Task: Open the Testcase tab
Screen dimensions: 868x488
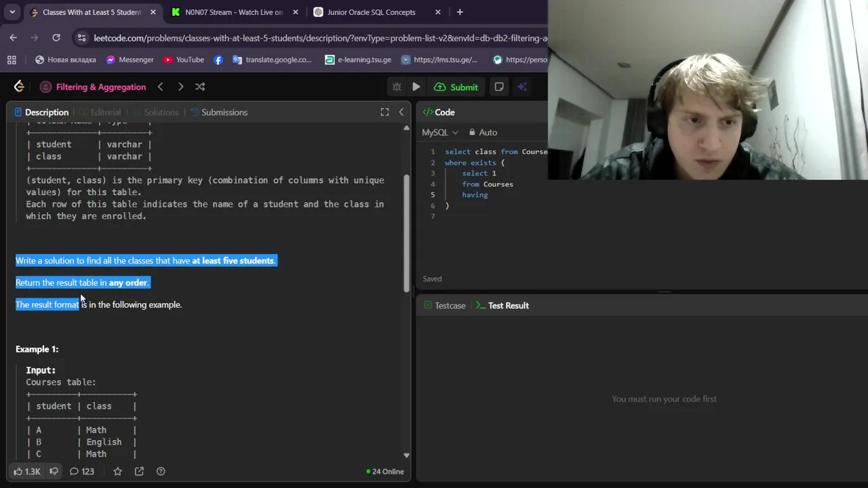Action: pos(444,306)
